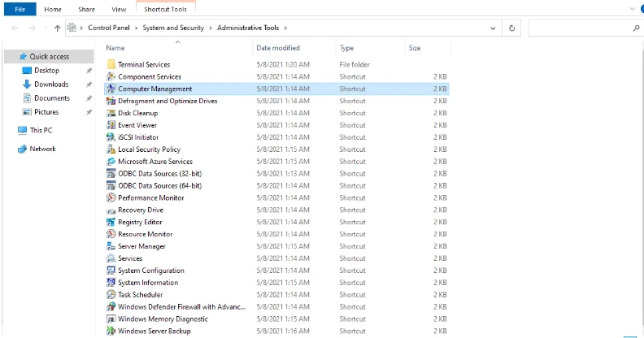Image resolution: width=644 pixels, height=338 pixels.
Task: Click the Disk Cleanup icon
Action: click(x=111, y=113)
